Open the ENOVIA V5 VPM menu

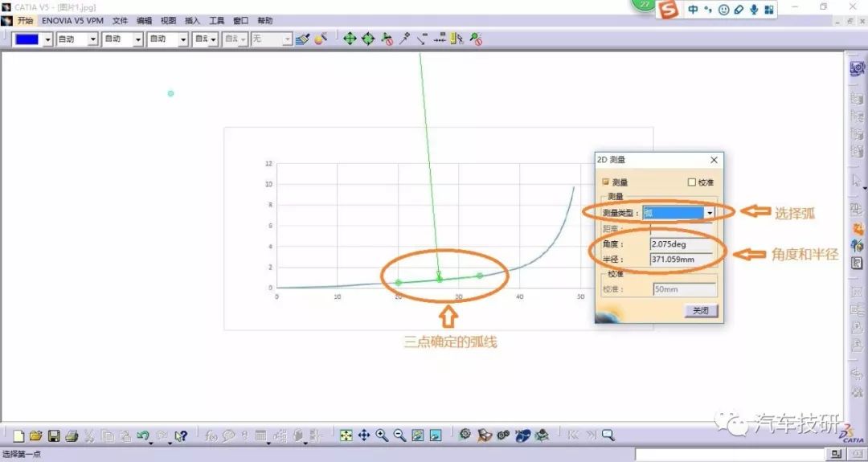pyautogui.click(x=72, y=20)
